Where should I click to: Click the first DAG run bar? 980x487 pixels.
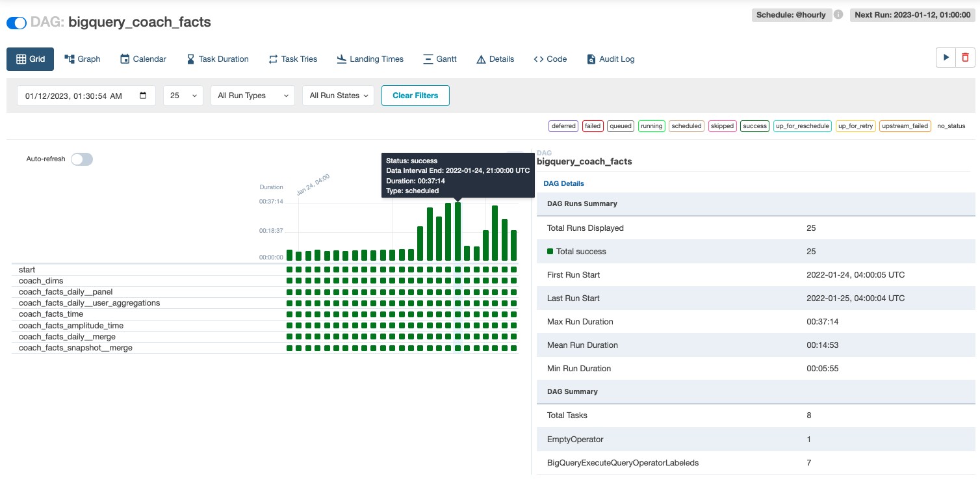[x=289, y=256]
